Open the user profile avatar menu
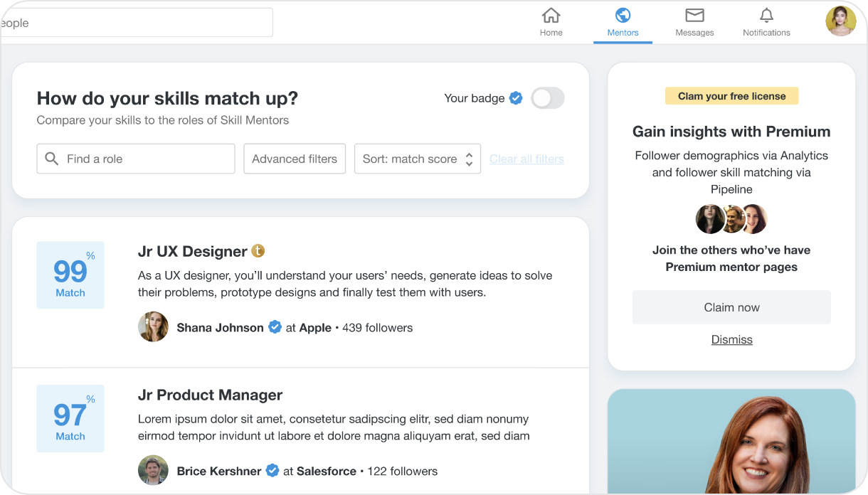Image resolution: width=868 pixels, height=495 pixels. point(840,21)
